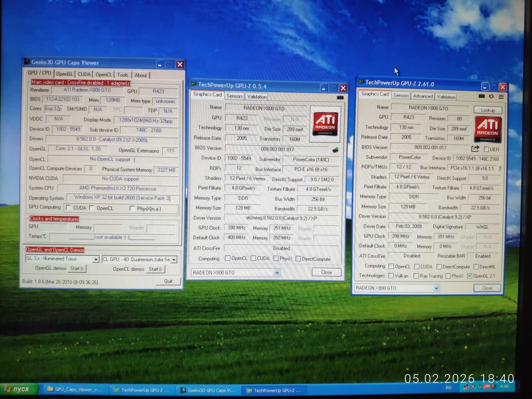Toggle the PhysX checkbox in GPU-Z 0.5.4
Screen dimensions: 532x399
276,258
